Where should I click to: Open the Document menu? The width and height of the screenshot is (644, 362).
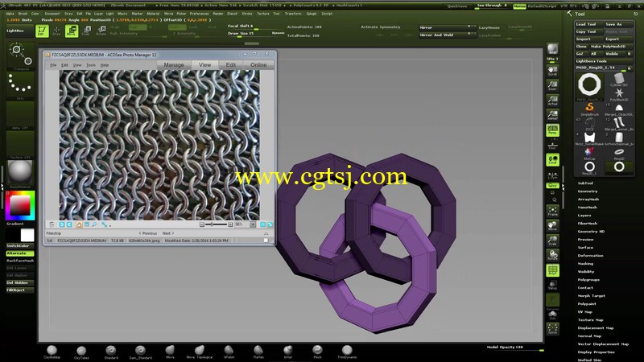(x=52, y=14)
